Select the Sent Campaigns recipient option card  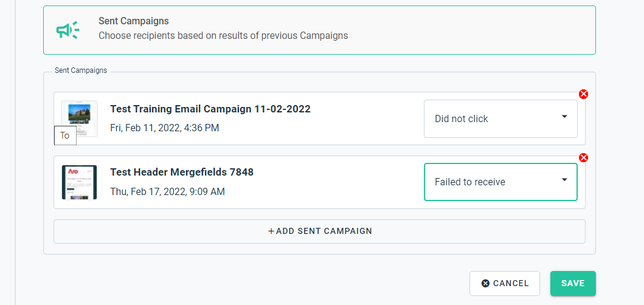(319, 30)
